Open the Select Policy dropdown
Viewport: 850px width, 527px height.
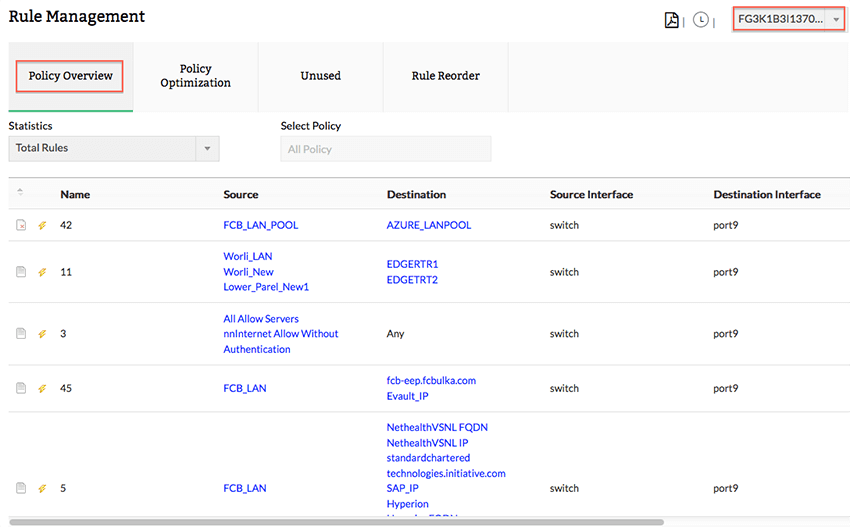tap(385, 149)
